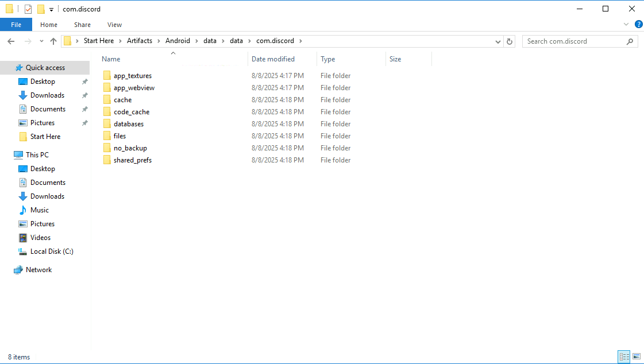Open Music under This PC
The width and height of the screenshot is (644, 364).
tap(40, 210)
